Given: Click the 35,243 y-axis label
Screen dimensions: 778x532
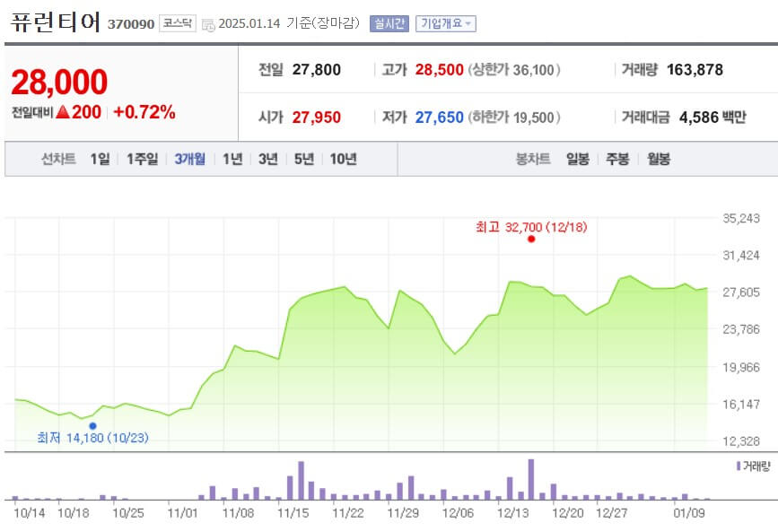Looking at the screenshot, I should [x=741, y=218].
